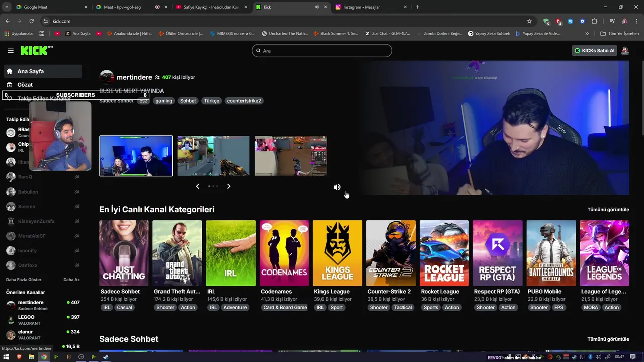The width and height of the screenshot is (644, 362).
Task: Select the cs2 stream tag
Action: coord(144,101)
